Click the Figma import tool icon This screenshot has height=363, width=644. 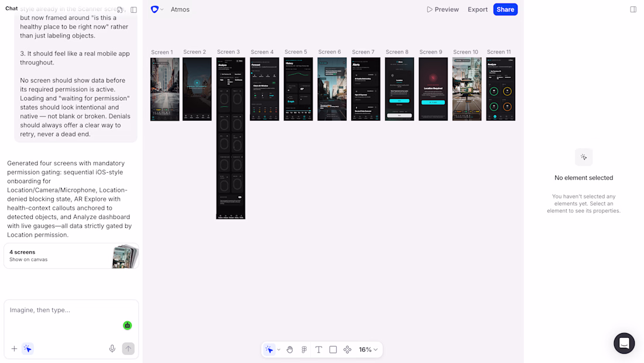[x=304, y=350]
